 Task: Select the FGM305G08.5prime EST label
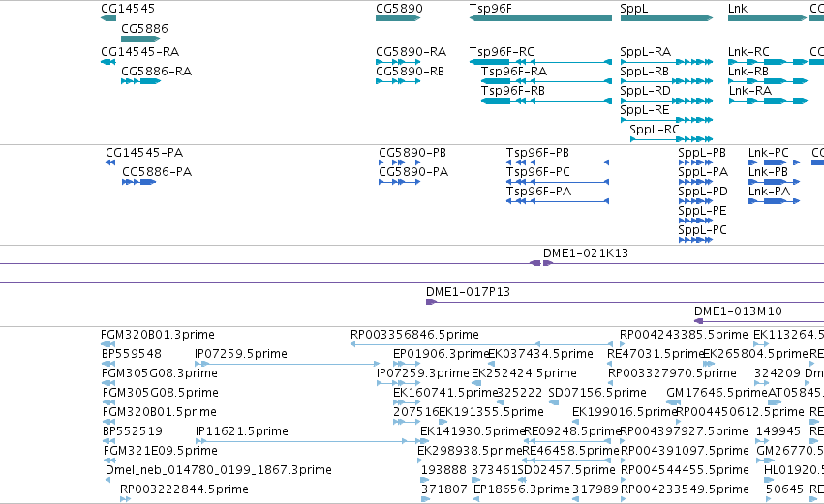click(161, 393)
